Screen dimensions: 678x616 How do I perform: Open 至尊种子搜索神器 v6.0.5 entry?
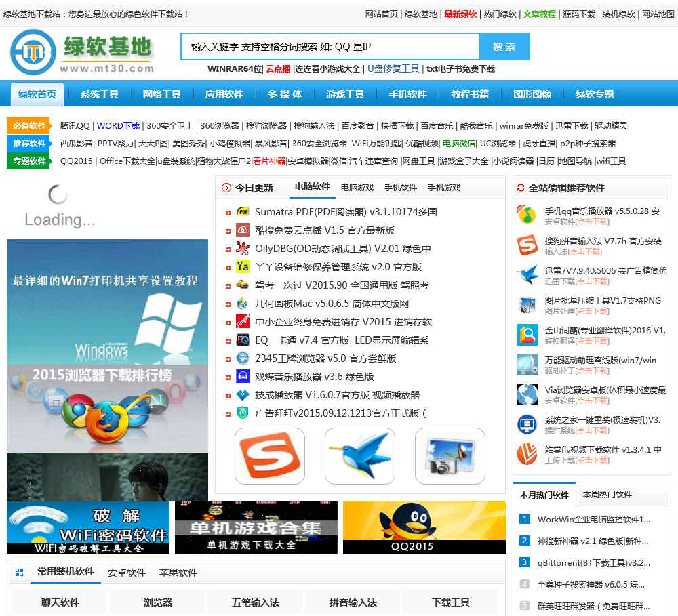[591, 584]
